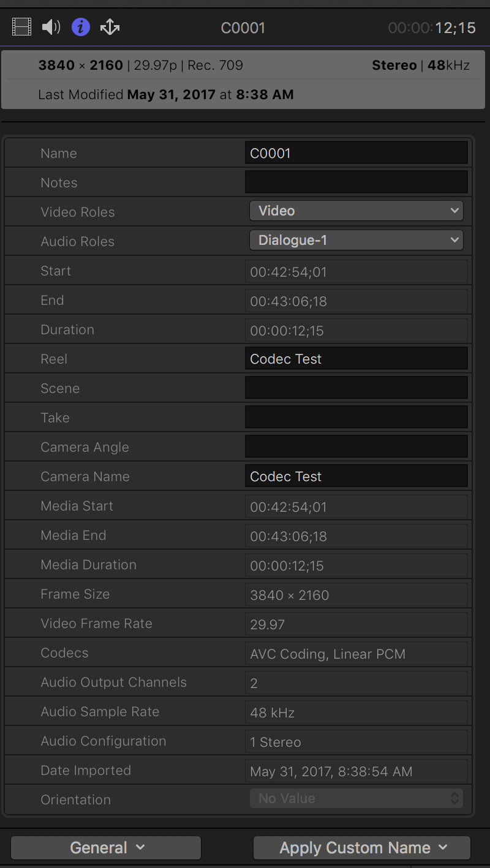Click the timecode display in header
The image size is (490, 868).
point(432,28)
